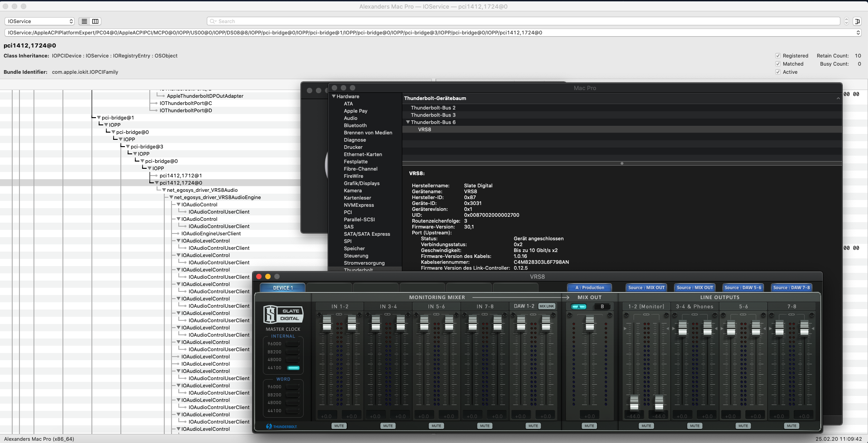Click the left fader of IN 1-2
The width and height of the screenshot is (868, 443).
click(327, 323)
